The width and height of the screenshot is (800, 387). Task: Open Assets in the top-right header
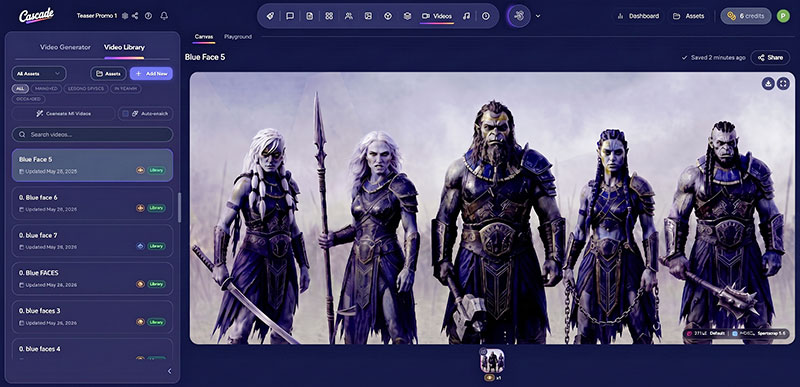click(x=689, y=16)
